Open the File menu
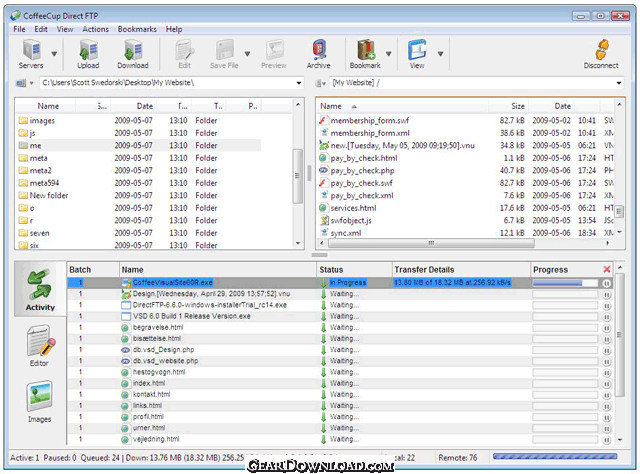The height and width of the screenshot is (474, 640). click(x=19, y=29)
